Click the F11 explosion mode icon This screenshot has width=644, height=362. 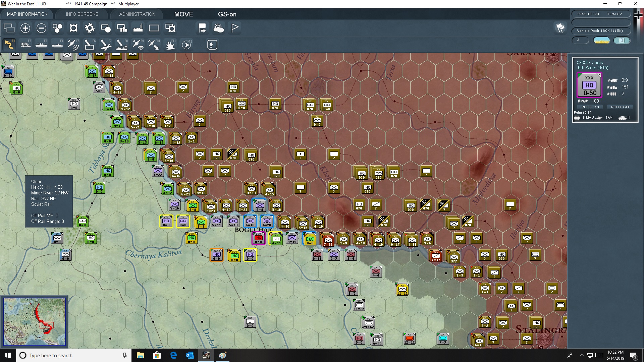pyautogui.click(x=170, y=45)
